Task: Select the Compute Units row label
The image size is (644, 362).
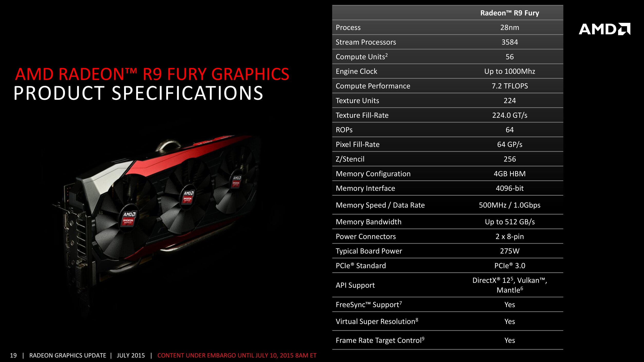Action: tap(361, 57)
